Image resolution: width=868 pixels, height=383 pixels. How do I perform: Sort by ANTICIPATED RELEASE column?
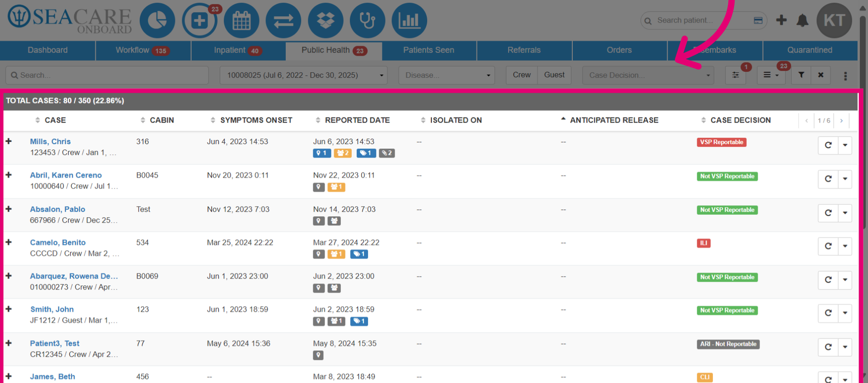tap(609, 120)
